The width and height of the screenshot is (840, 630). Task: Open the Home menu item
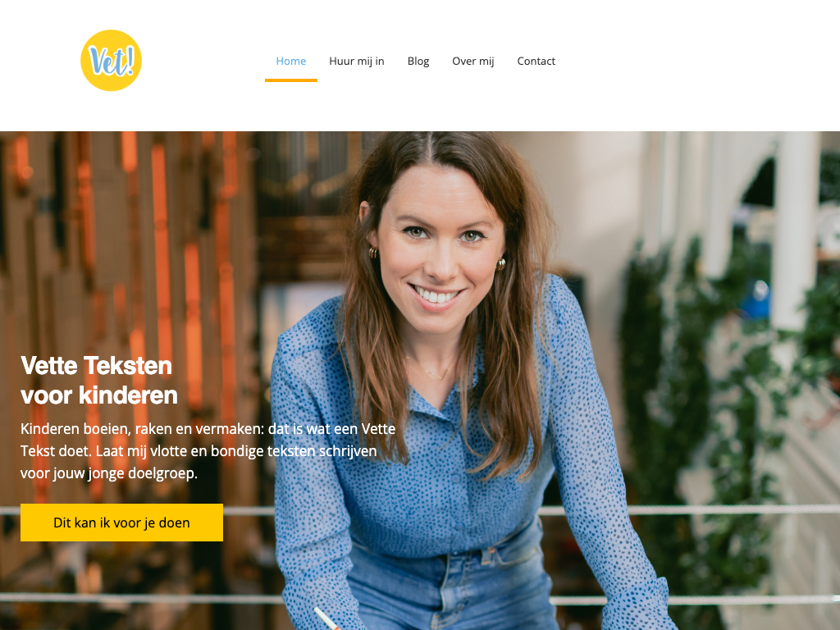tap(291, 61)
